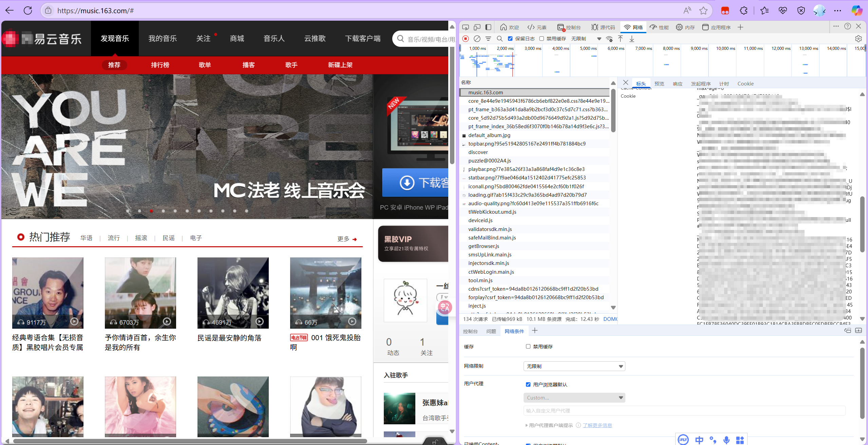
Task: Click the drawer collapse download-box icon
Action: [x=858, y=331]
